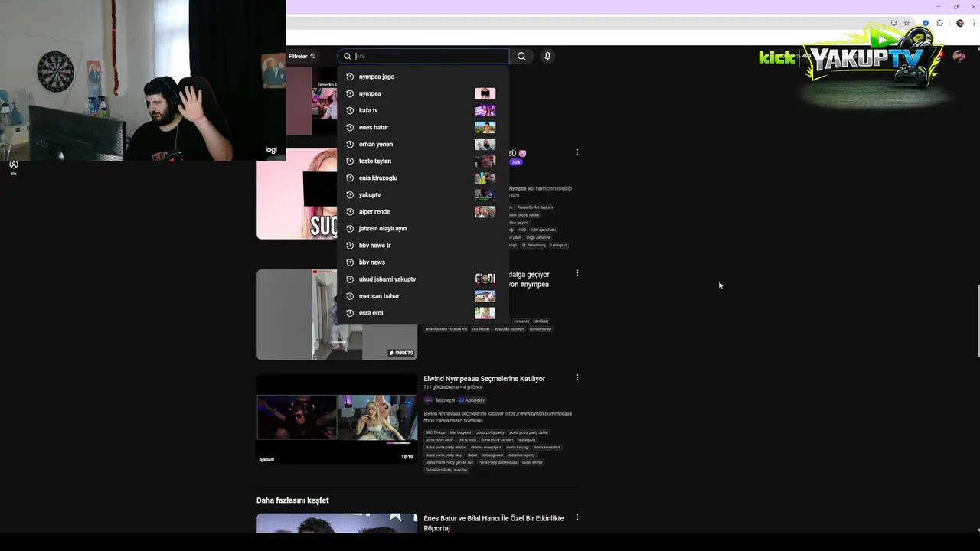
Task: Click the thumbnail next to 'alper rende' suggestion
Action: coord(485,211)
